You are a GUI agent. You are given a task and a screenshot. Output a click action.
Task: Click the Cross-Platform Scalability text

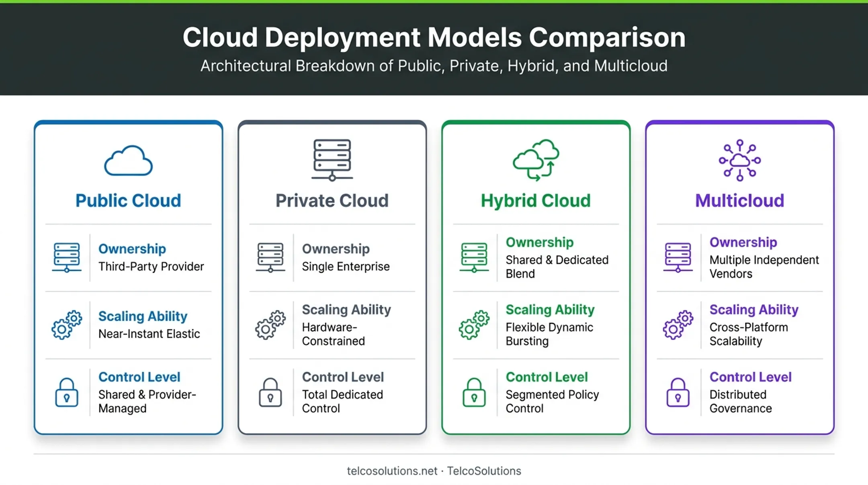[x=749, y=334]
